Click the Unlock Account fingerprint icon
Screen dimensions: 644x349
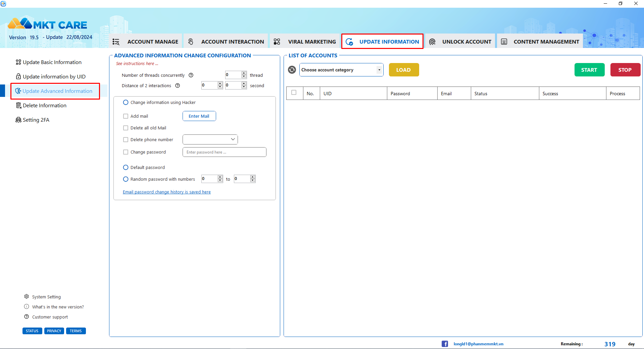pyautogui.click(x=432, y=42)
